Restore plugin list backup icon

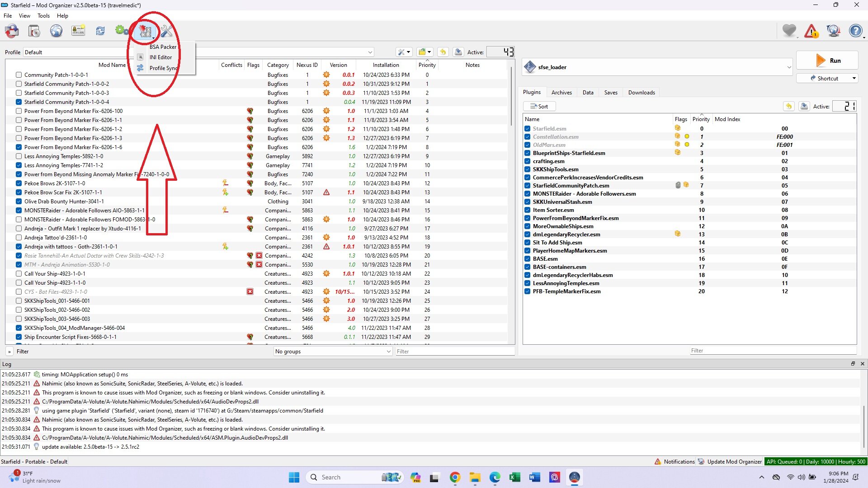(789, 106)
